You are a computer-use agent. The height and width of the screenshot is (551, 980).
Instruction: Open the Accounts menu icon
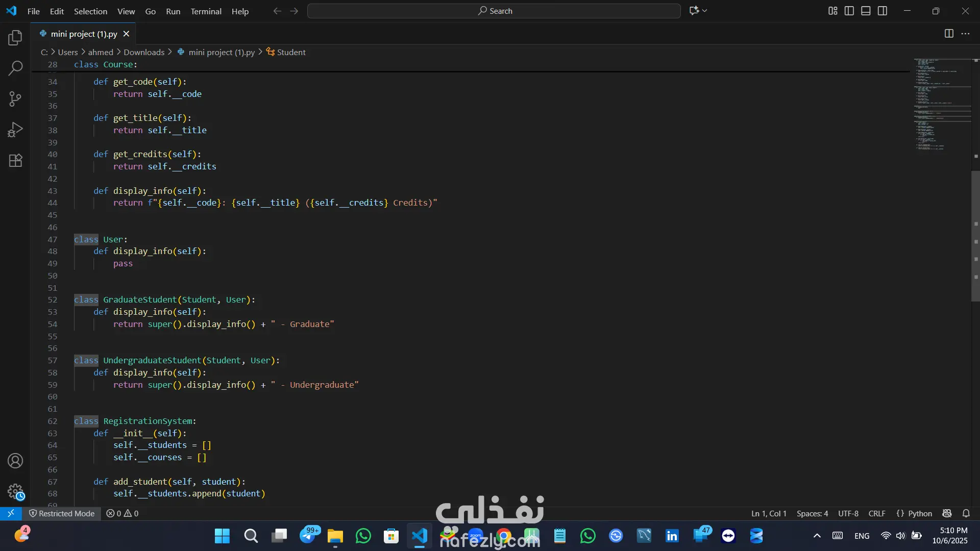click(15, 461)
